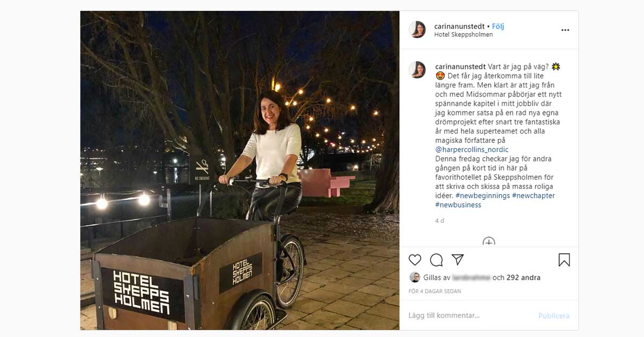Screen dimensions: 644x337
Task: Follow the account via Följ
Action: tap(498, 26)
